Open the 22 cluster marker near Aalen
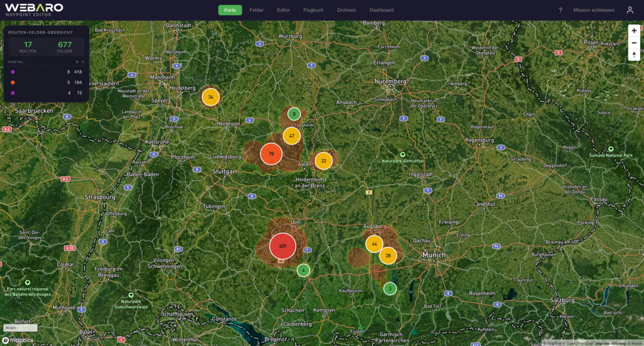This screenshot has height=346, width=644. (323, 161)
